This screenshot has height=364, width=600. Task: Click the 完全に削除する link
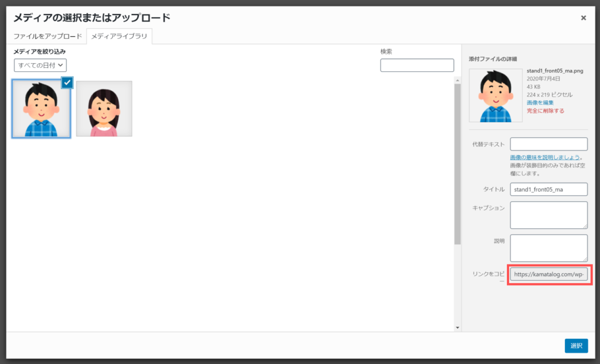(x=546, y=111)
